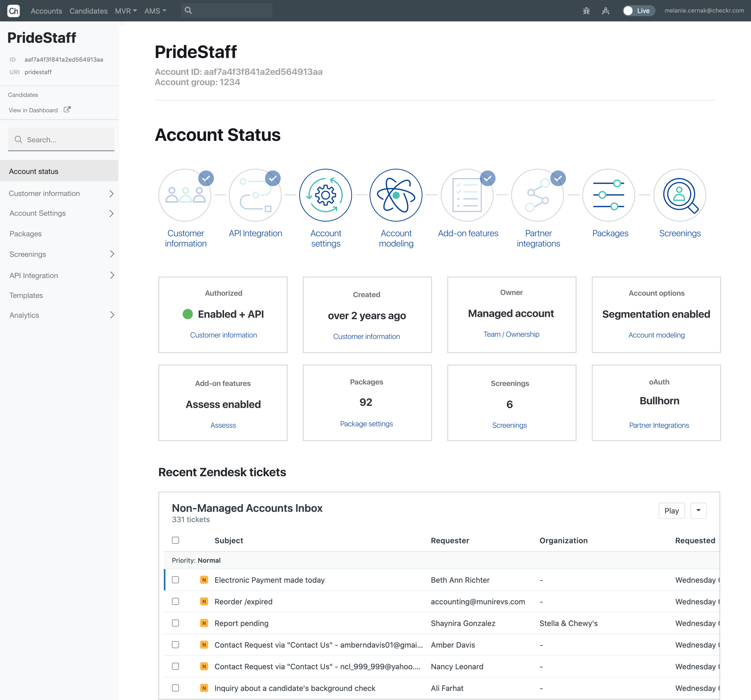The height and width of the screenshot is (700, 751).
Task: Sort tickets by Requester column header
Action: pos(450,540)
